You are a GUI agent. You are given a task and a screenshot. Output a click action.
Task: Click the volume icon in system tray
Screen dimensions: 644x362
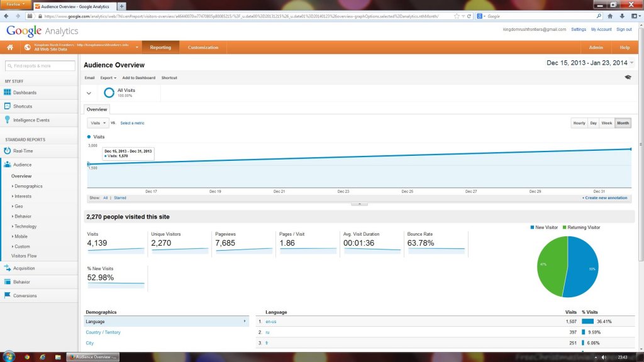coord(604,357)
